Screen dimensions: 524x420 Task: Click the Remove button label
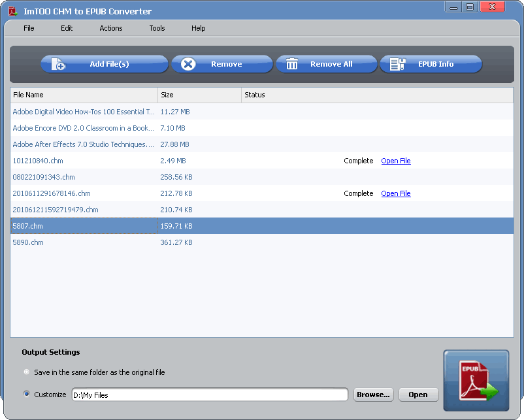click(x=226, y=64)
